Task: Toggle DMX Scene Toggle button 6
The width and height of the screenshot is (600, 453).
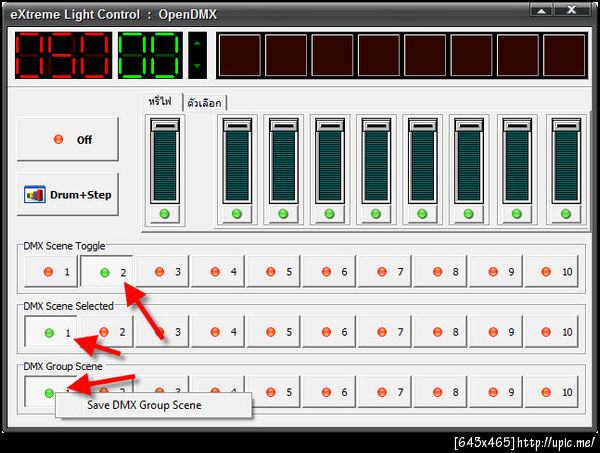Action: click(x=329, y=272)
